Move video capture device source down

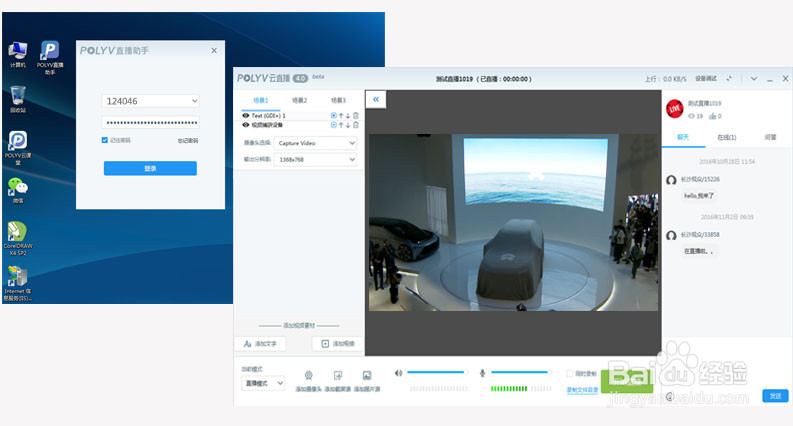tap(348, 125)
